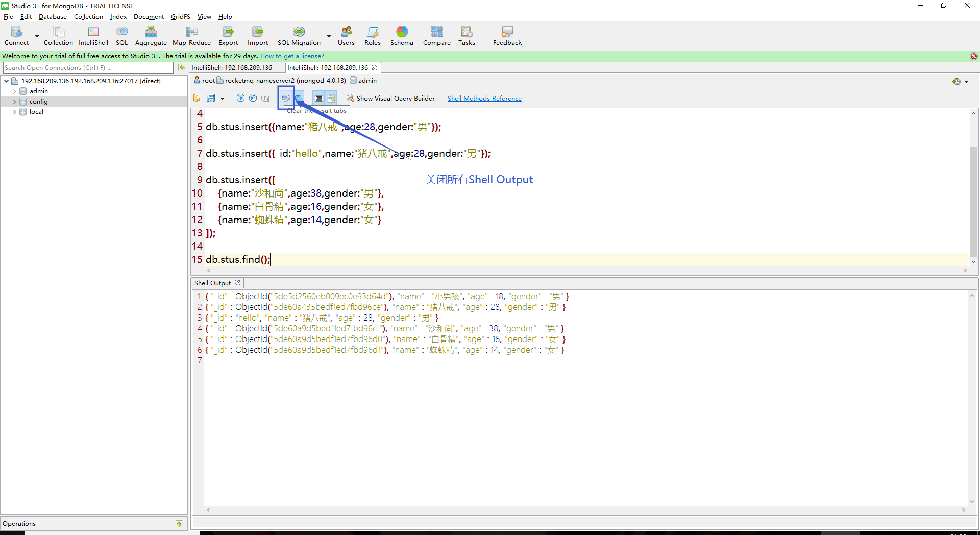The width and height of the screenshot is (980, 535).
Task: Expand the admin database node
Action: coord(14,91)
